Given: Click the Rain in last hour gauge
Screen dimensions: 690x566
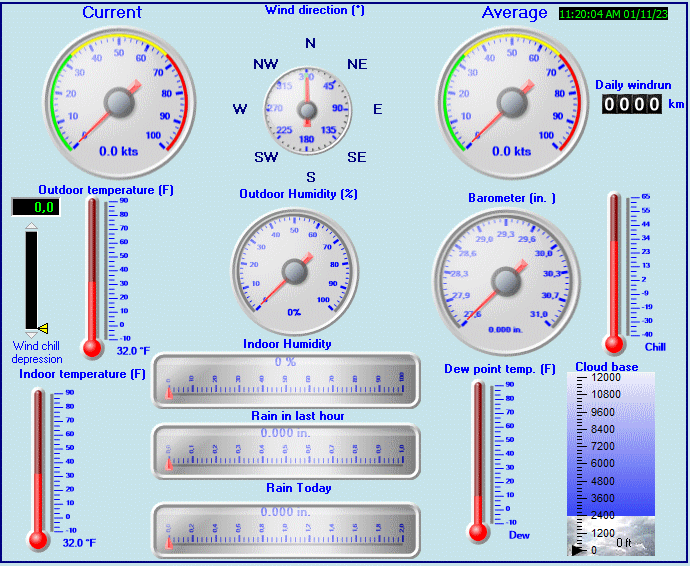Looking at the screenshot, I should tap(286, 450).
